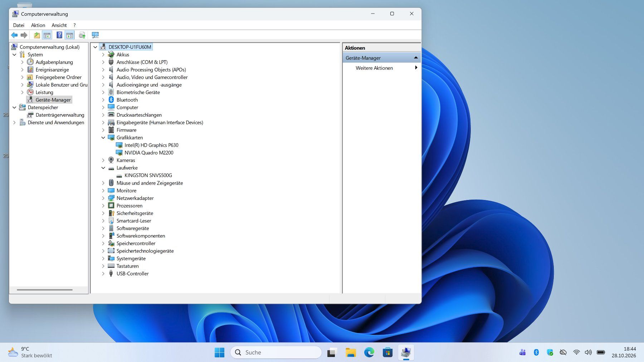Click the taskbar Suche search field
644x362 pixels.
coord(276,352)
